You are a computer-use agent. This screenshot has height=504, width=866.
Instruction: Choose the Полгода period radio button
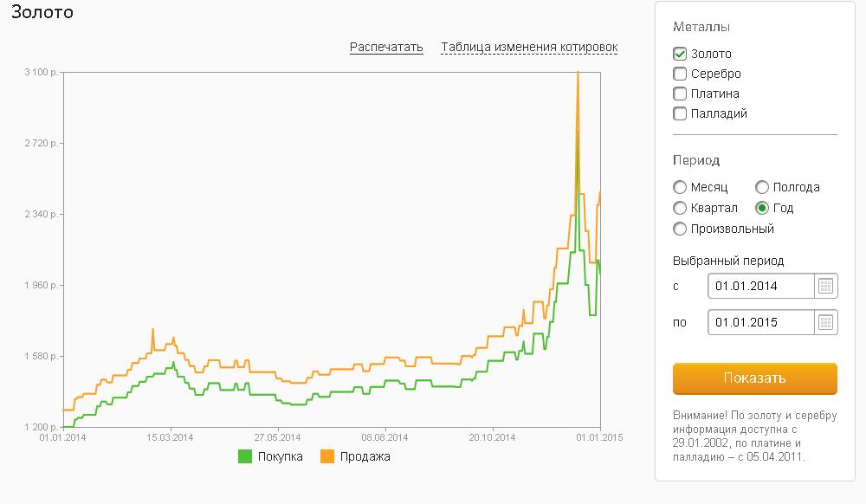(x=762, y=187)
